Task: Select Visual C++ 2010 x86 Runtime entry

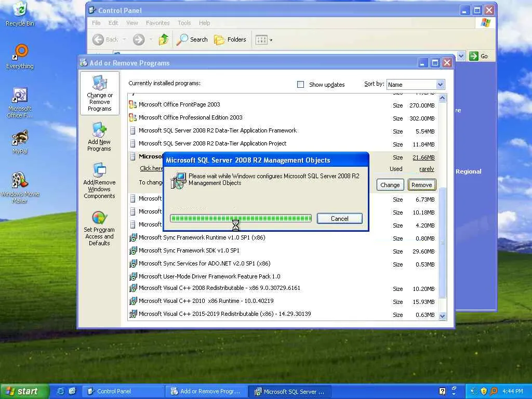Action: pos(283,301)
